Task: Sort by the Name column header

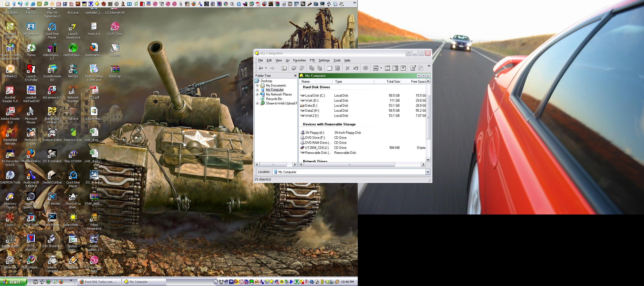Action: 316,82
